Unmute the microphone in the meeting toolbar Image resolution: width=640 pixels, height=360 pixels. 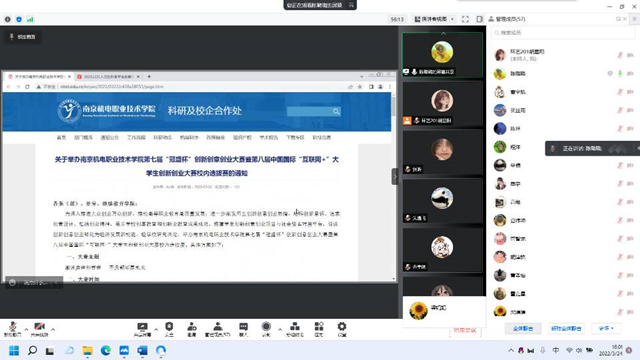click(x=13, y=329)
